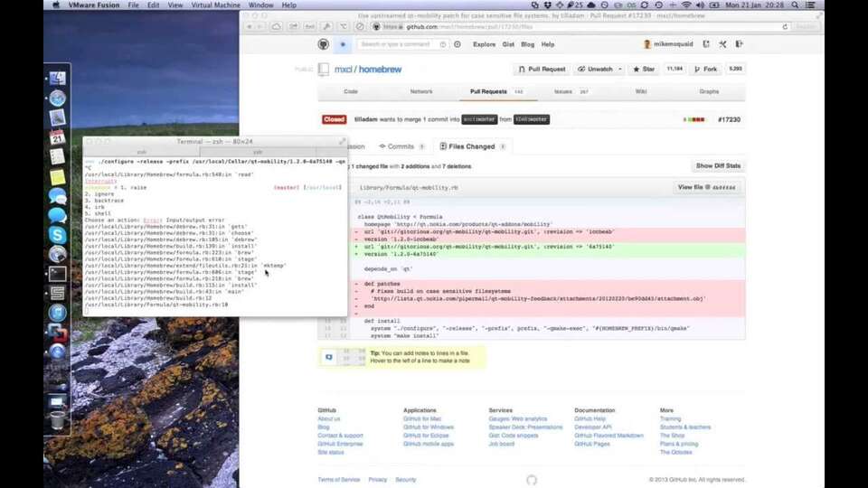Screen dimensions: 868x488
Task: Click the diff stat colored bar near #17230
Action: point(694,119)
